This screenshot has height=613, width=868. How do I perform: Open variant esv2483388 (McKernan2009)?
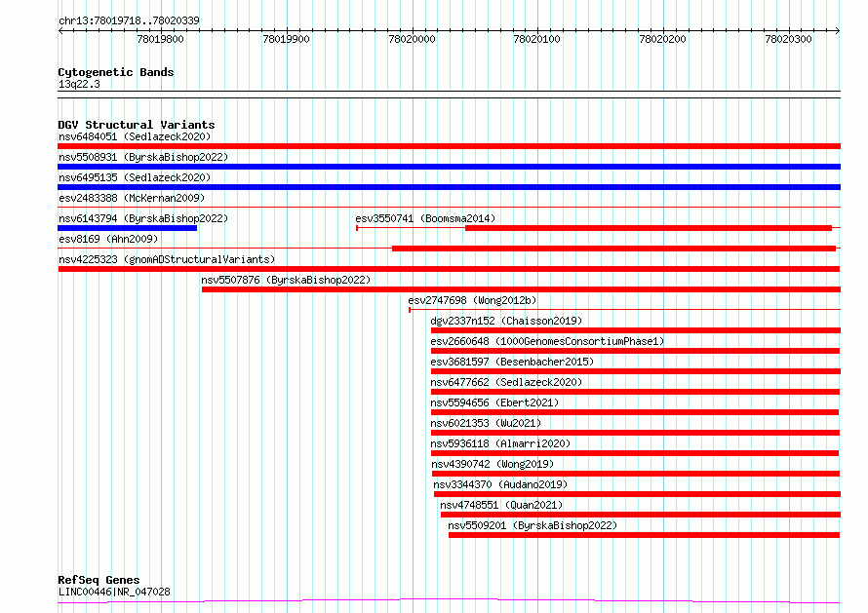[x=132, y=198]
